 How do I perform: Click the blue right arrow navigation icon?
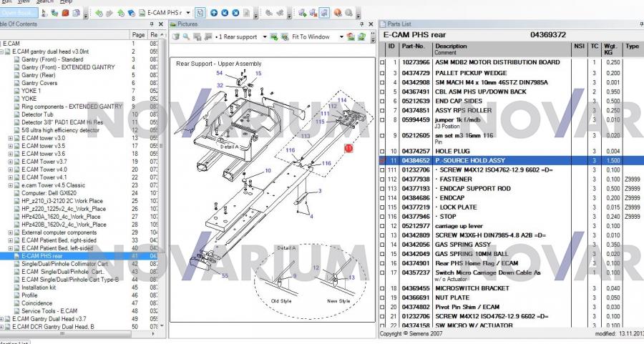pyautogui.click(x=235, y=13)
